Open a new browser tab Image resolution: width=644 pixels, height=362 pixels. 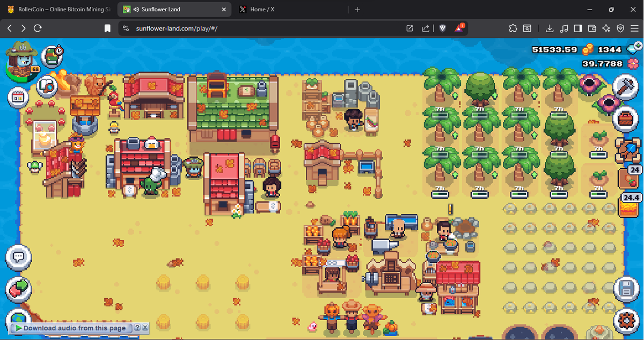(357, 10)
